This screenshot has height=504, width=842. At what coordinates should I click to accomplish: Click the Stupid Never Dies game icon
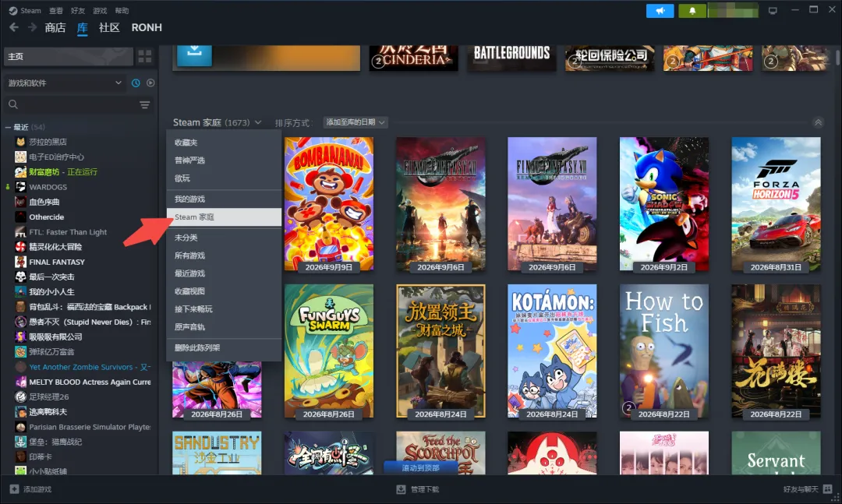point(20,322)
